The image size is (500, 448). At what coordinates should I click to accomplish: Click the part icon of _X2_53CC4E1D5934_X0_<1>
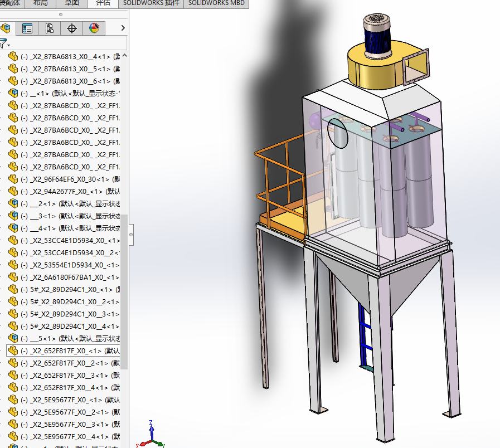[13, 240]
